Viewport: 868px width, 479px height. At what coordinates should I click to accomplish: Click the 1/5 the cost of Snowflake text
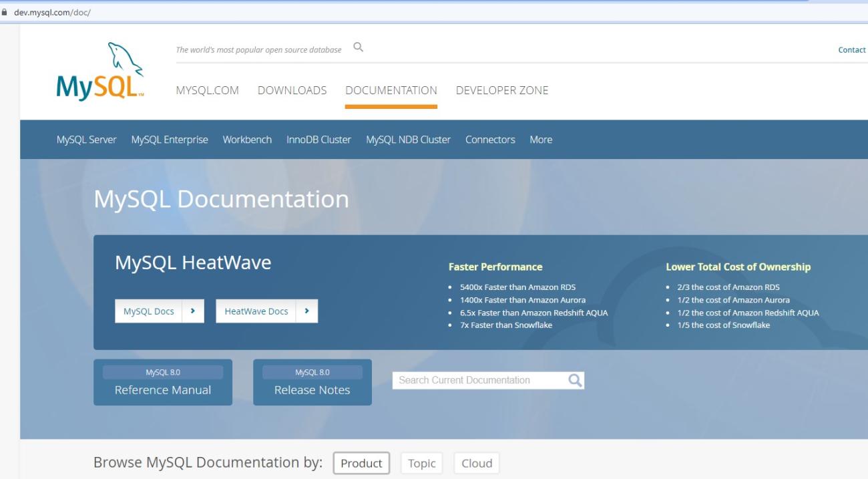723,325
